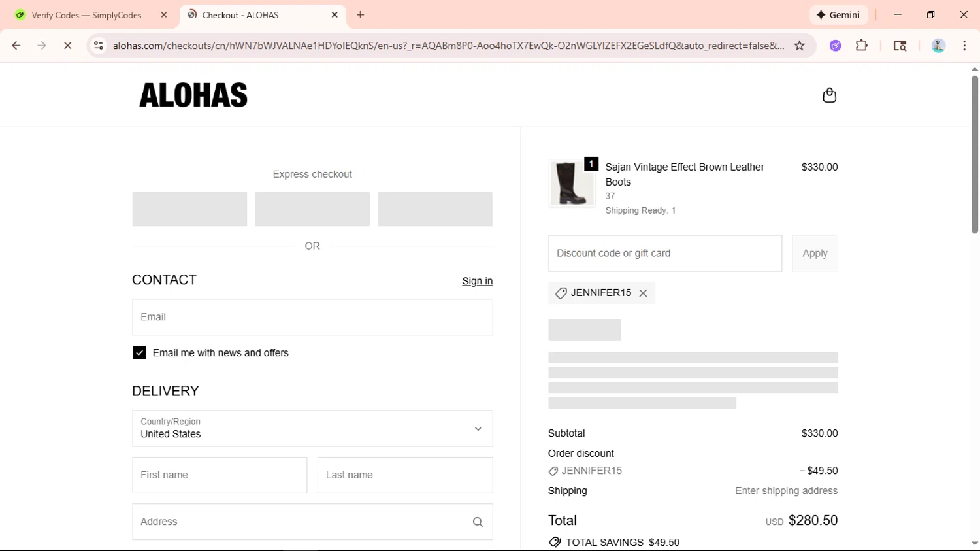Click the Subtotal $330.00 value
Viewport: 980px width, 551px height.
819,433
